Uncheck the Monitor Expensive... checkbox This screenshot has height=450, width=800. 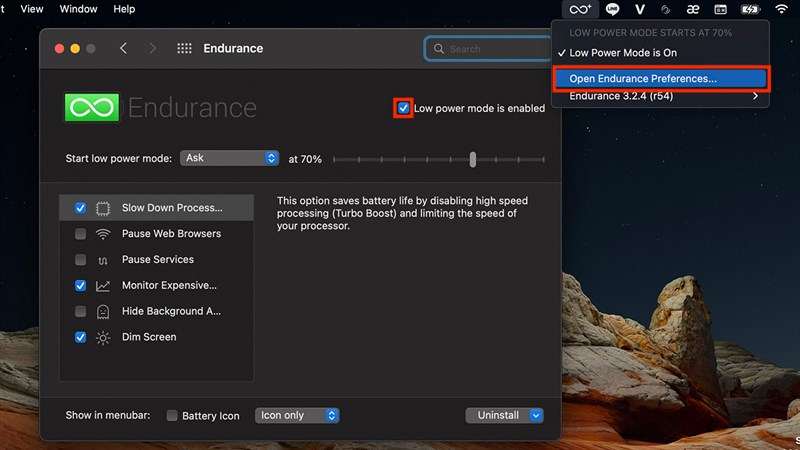(80, 285)
